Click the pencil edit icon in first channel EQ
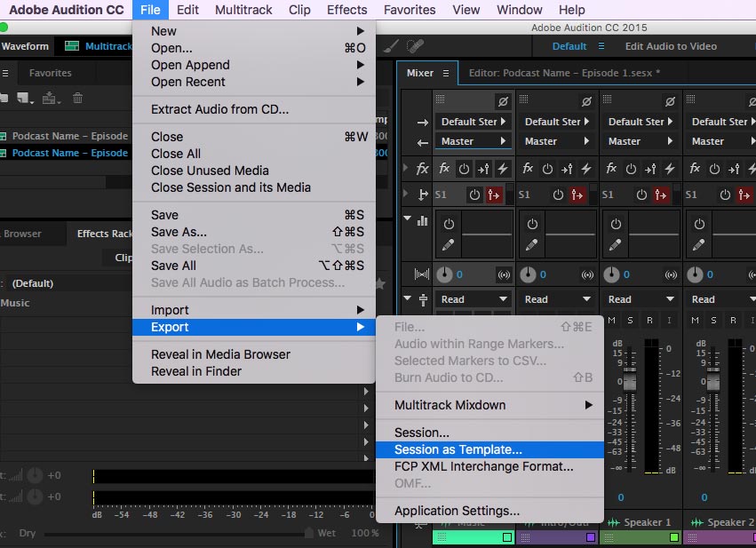The width and height of the screenshot is (756, 548). pos(449,244)
